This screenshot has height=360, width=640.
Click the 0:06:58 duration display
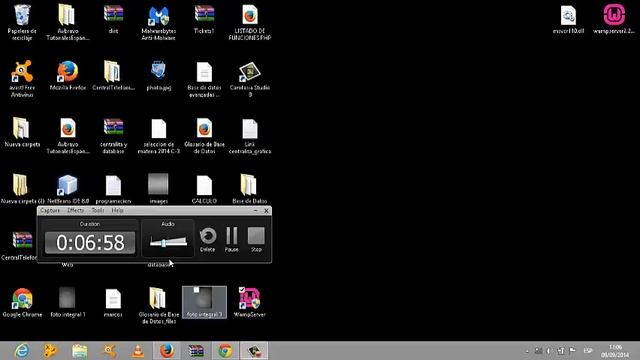pos(90,243)
